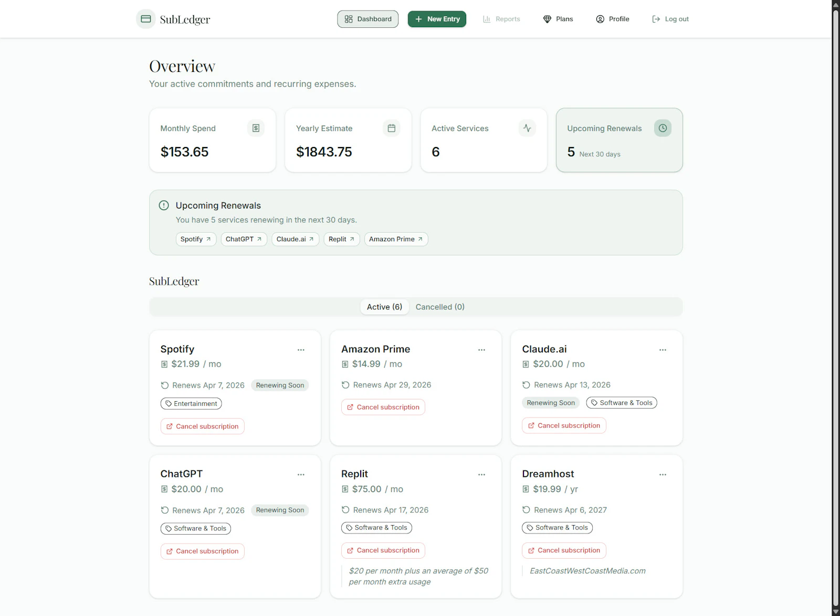Screen dimensions: 840x616
Task: Click the Claude.ai price receipt icon
Action: 526,364
